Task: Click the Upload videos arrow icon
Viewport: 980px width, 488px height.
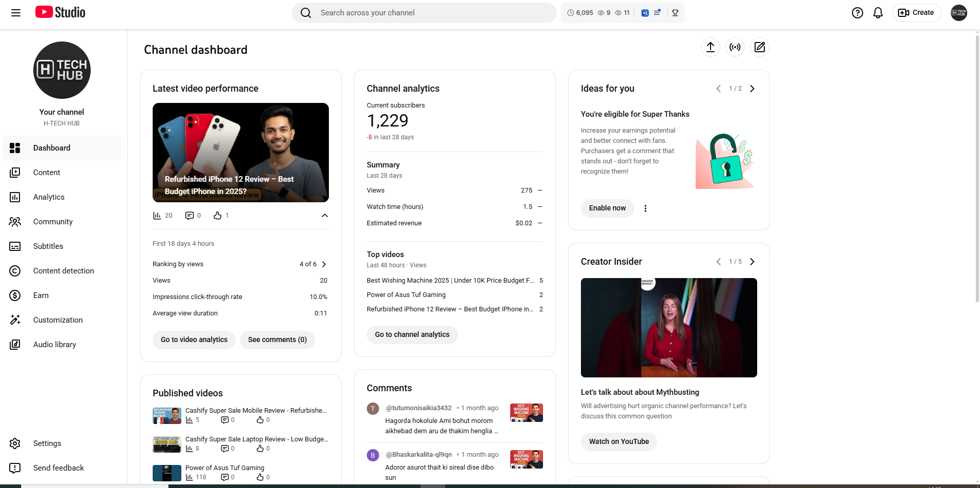Action: [710, 48]
